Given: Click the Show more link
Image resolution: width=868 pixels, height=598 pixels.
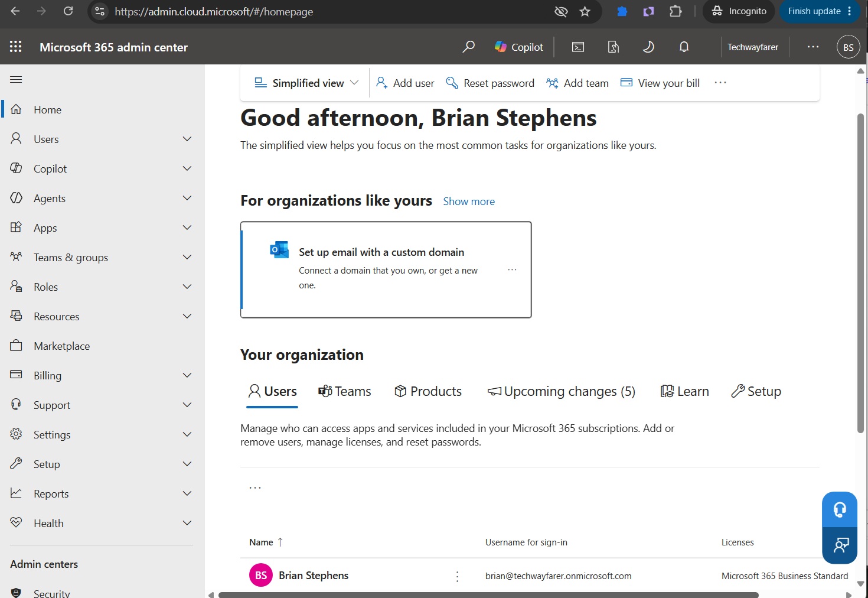Looking at the screenshot, I should pos(469,201).
